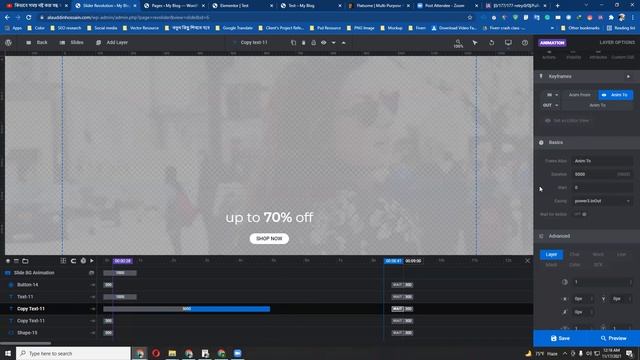The image size is (640, 360).
Task: Edit the Frame Alias input field
Action: click(602, 161)
